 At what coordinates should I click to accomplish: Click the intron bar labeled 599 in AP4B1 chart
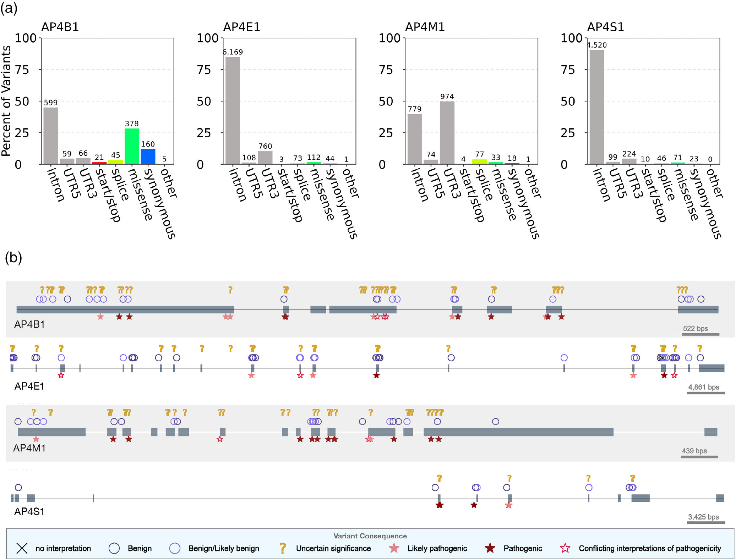(x=51, y=136)
